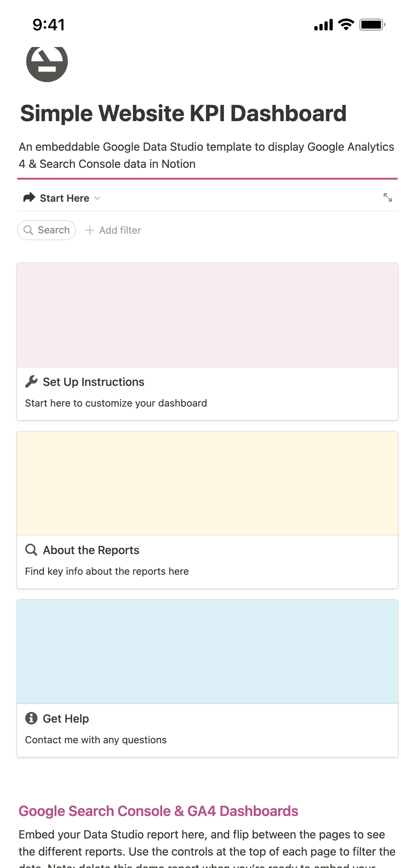Tap the dashboard page gauge icon

tap(47, 63)
